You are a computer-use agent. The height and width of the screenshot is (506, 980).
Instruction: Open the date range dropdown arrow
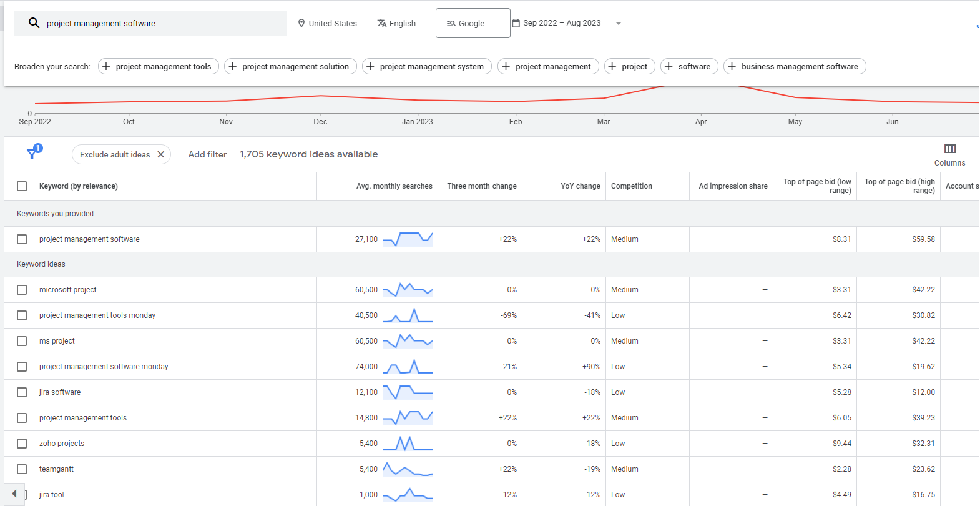(619, 24)
